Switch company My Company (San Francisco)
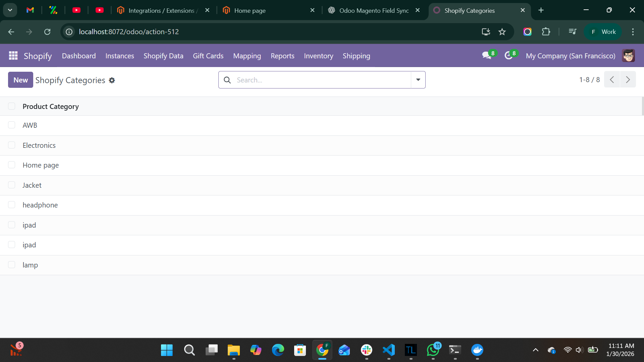Viewport: 644px width, 362px height. pos(571,56)
